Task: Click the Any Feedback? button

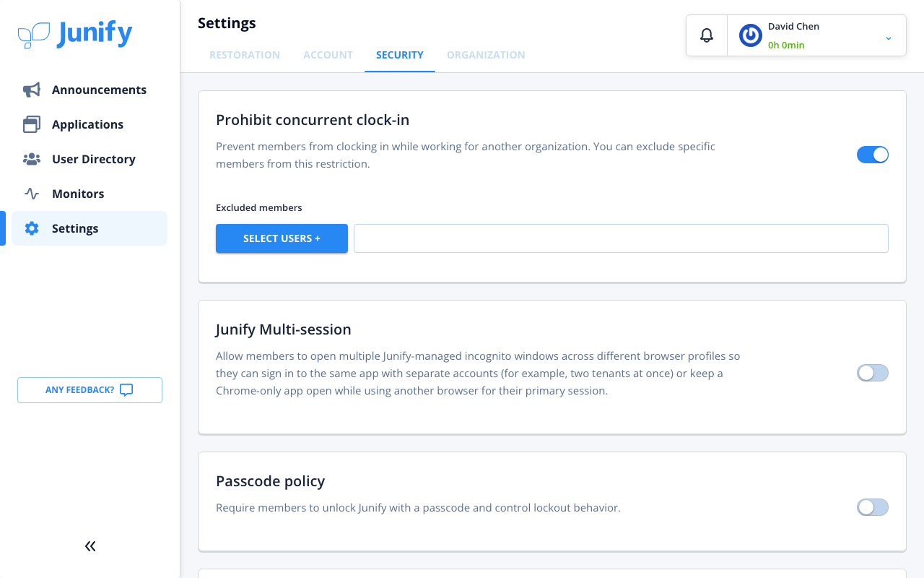Action: (x=90, y=390)
